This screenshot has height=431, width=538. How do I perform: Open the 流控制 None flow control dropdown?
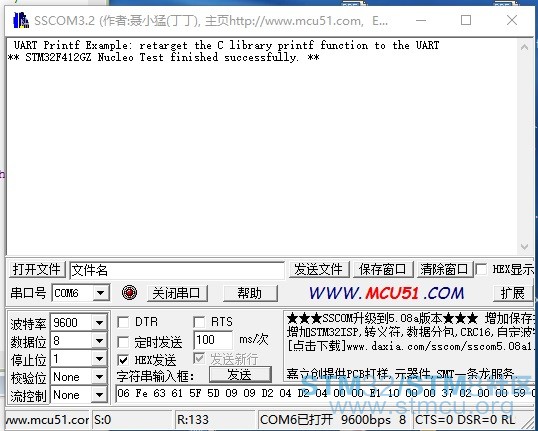click(100, 395)
